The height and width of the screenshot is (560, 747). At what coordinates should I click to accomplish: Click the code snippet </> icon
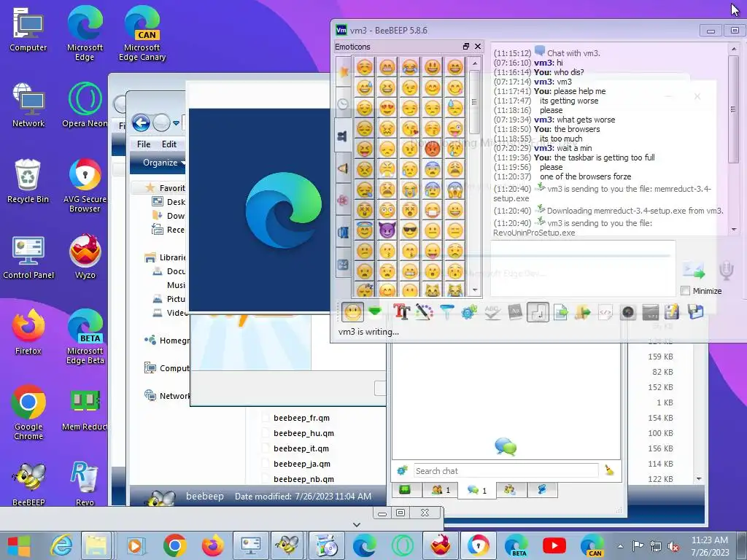(605, 312)
